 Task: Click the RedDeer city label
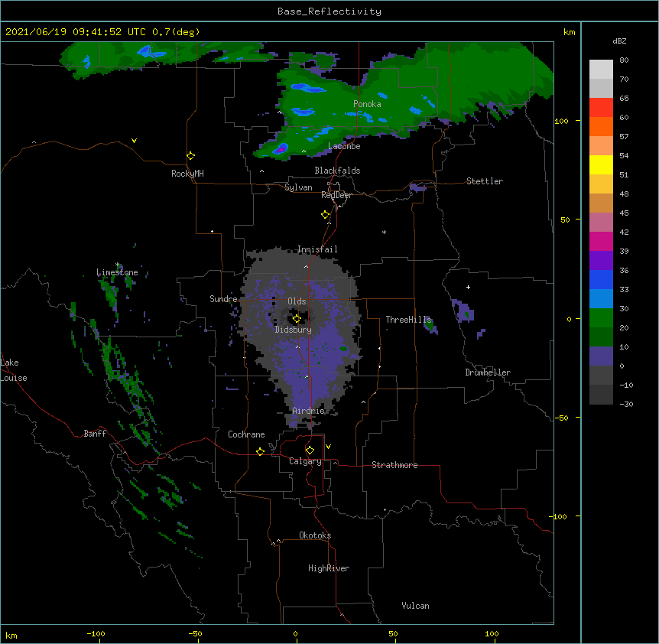[x=336, y=195]
